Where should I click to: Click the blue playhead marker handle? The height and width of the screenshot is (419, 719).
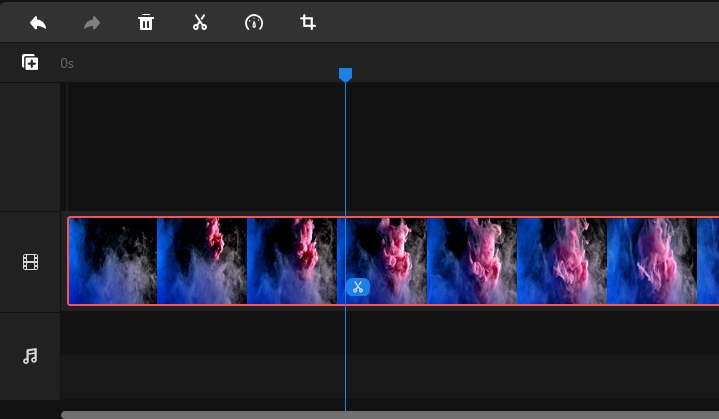click(x=345, y=75)
